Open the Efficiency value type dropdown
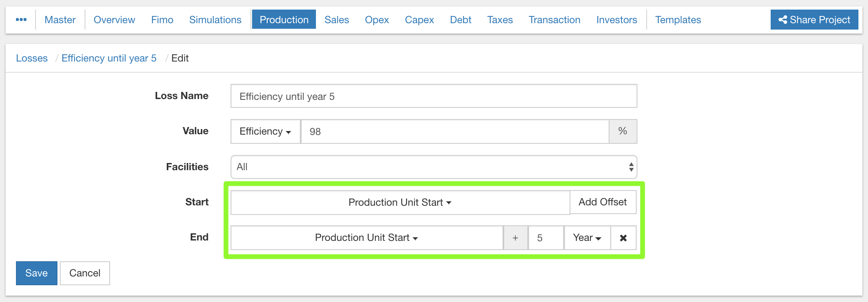868x302 pixels. pos(265,131)
